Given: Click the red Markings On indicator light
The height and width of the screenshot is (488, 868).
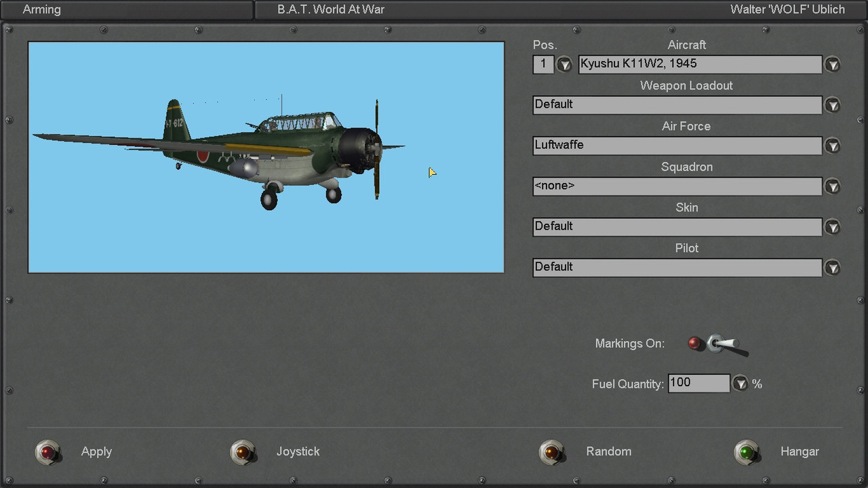Looking at the screenshot, I should click(694, 344).
